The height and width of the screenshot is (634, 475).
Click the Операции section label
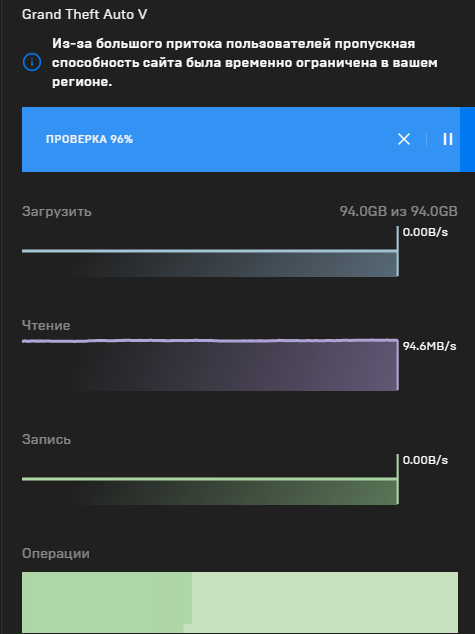(56, 554)
